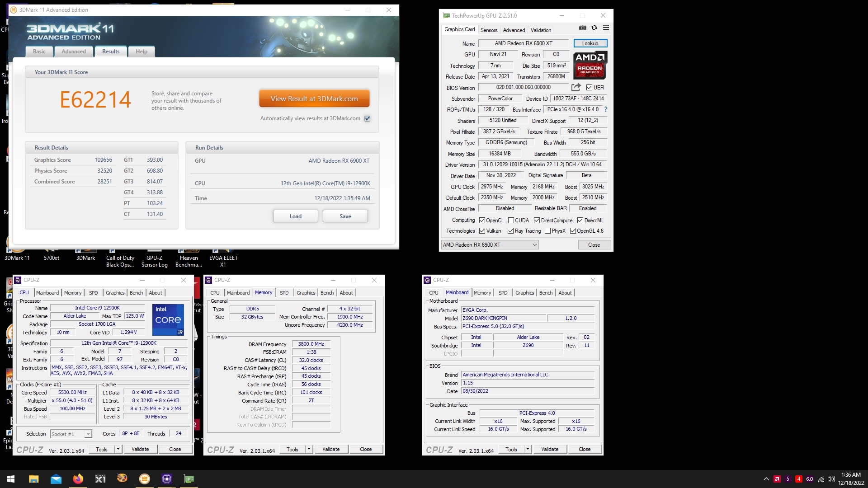868x488 pixels.
Task: Toggle CUDA checkbox
Action: [x=511, y=221]
